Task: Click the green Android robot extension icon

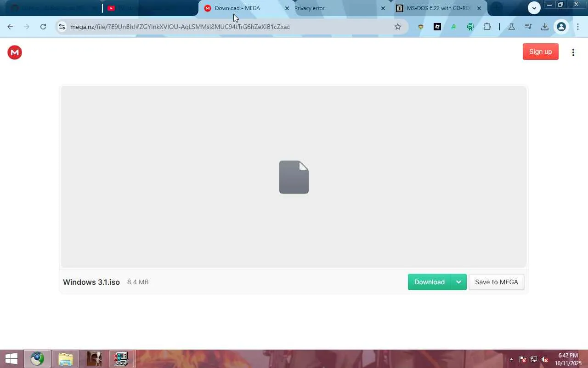Action: pyautogui.click(x=470, y=27)
